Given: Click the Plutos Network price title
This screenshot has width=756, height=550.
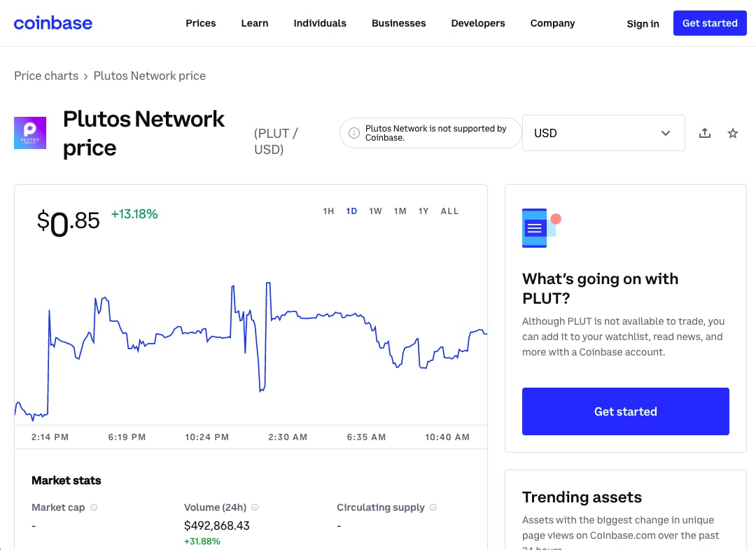Looking at the screenshot, I should [143, 133].
